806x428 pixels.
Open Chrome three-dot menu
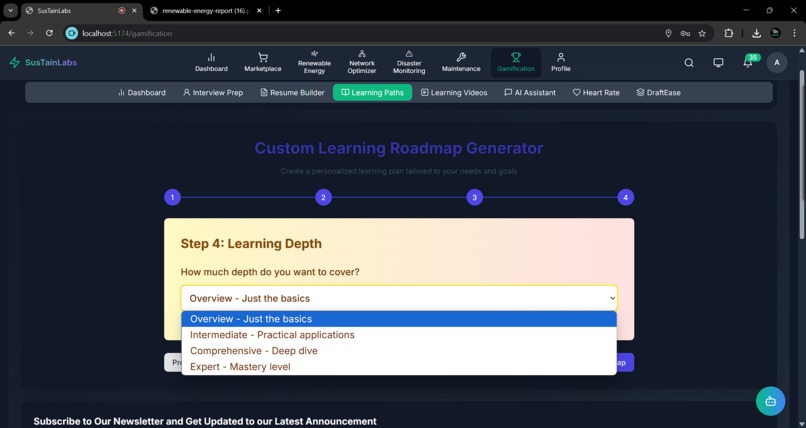(794, 33)
